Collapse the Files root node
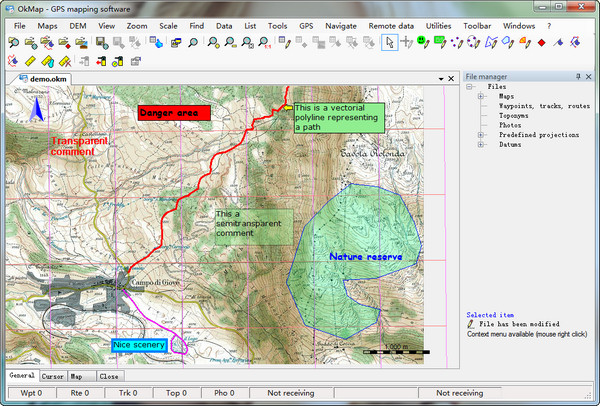 (468, 87)
